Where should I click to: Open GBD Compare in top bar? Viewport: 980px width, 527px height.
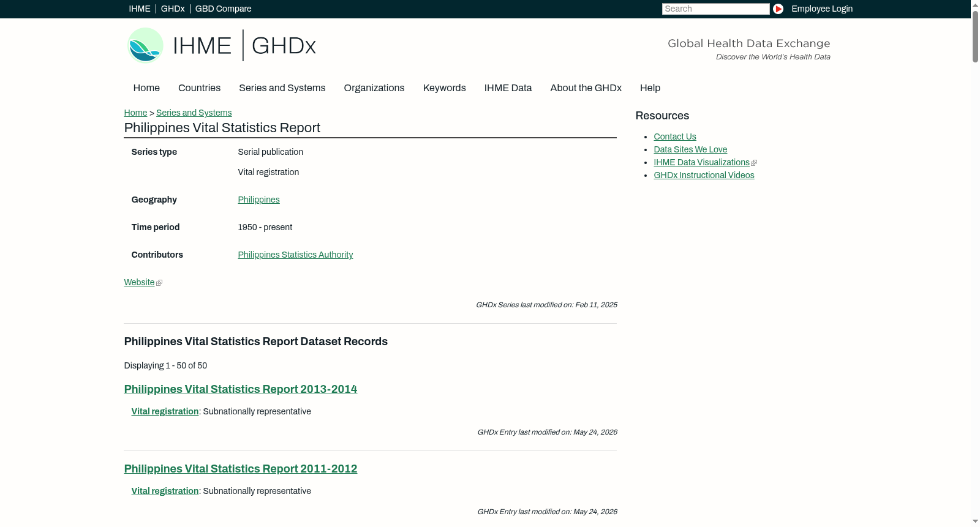[x=224, y=9]
